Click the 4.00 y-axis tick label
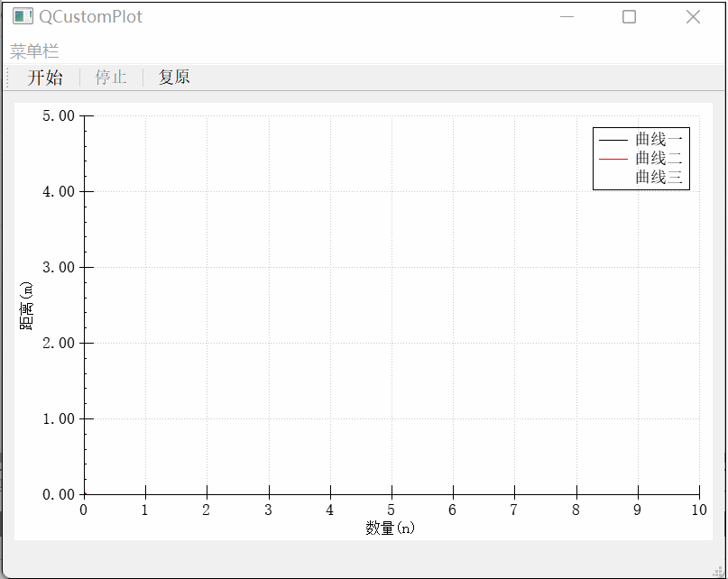This screenshot has width=728, height=579. point(59,192)
